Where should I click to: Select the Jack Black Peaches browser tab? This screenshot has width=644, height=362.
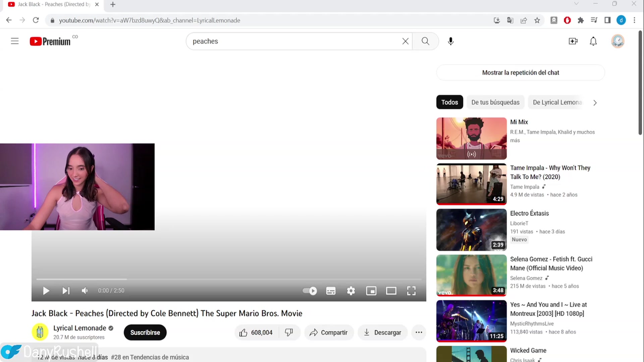[54, 4]
